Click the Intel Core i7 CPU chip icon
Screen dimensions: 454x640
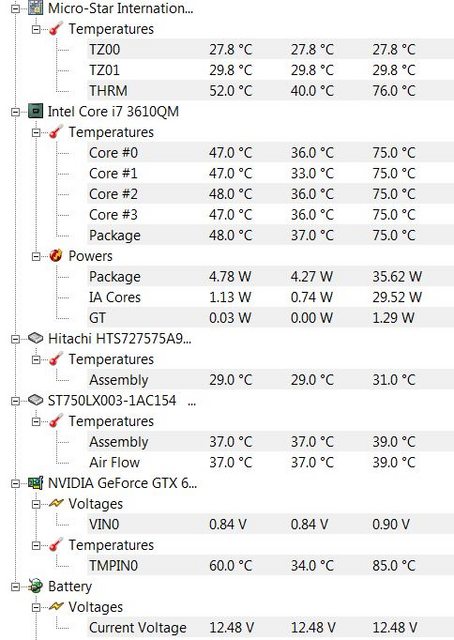pyautogui.click(x=36, y=111)
